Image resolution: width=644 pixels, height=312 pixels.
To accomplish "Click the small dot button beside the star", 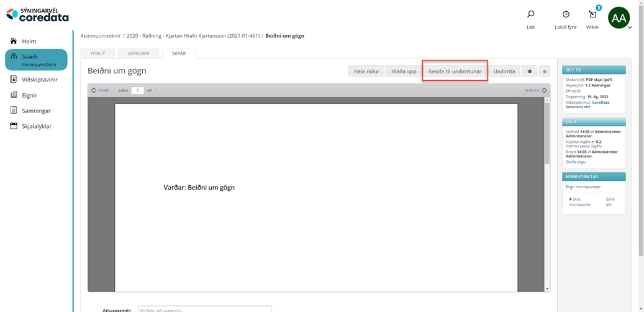I will click(x=545, y=71).
